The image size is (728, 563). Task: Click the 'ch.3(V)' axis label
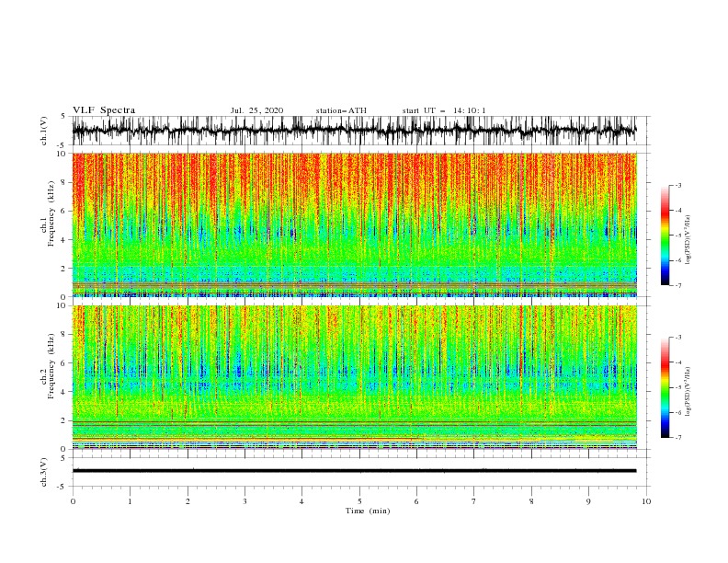pyautogui.click(x=44, y=472)
